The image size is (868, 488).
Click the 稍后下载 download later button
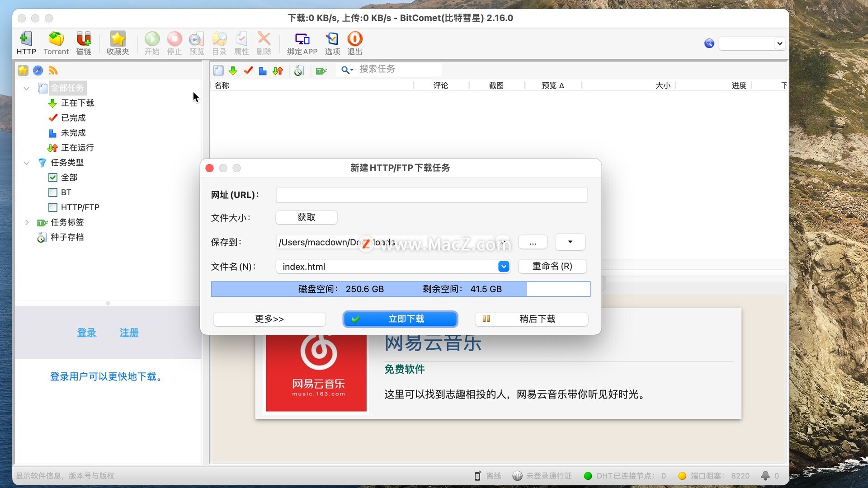click(x=532, y=319)
